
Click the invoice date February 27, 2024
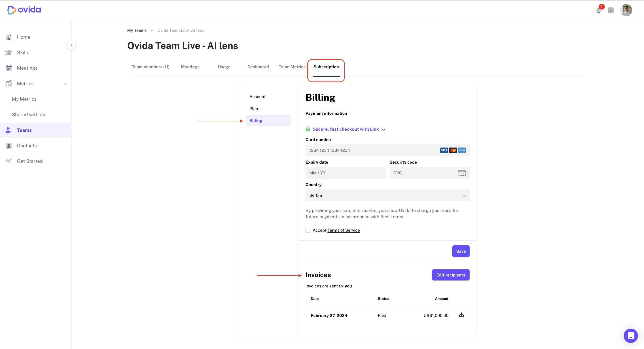tap(329, 315)
